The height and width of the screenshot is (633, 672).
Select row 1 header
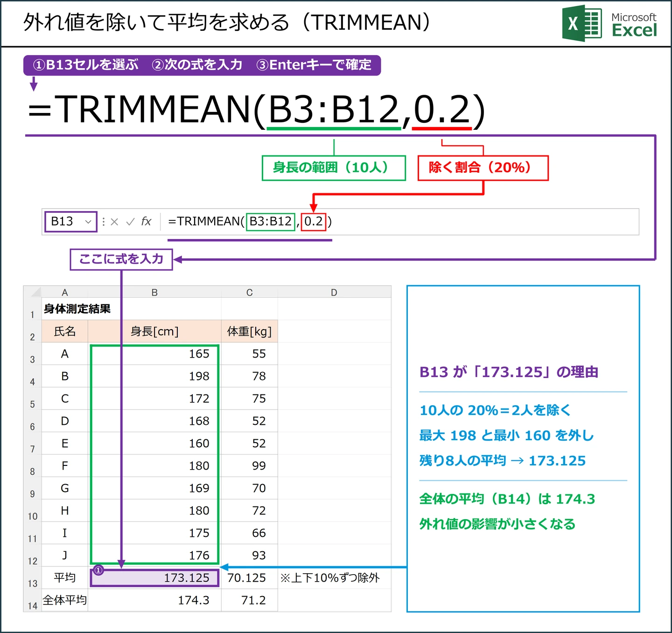(x=32, y=309)
